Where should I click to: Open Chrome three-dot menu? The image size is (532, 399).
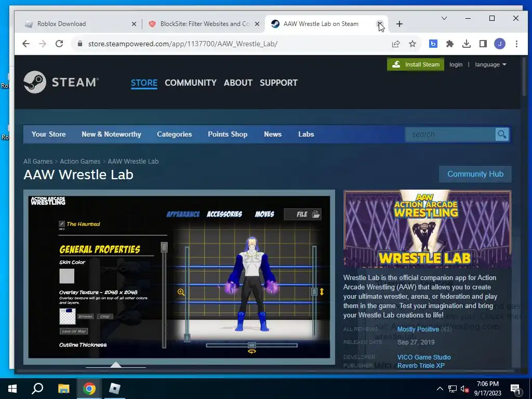coord(516,44)
